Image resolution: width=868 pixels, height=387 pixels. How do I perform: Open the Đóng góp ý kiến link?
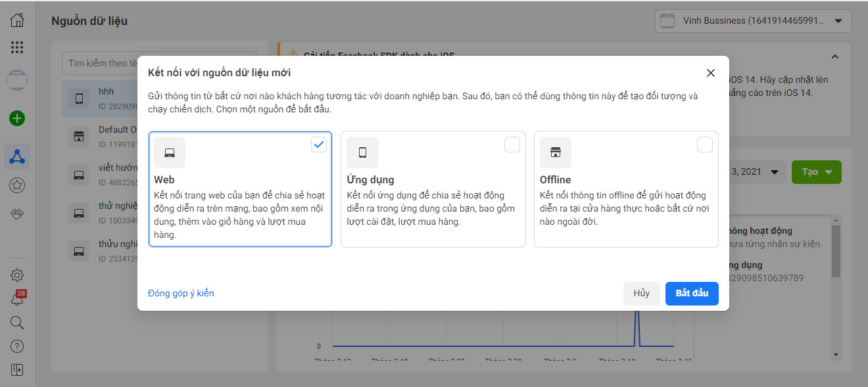click(181, 293)
